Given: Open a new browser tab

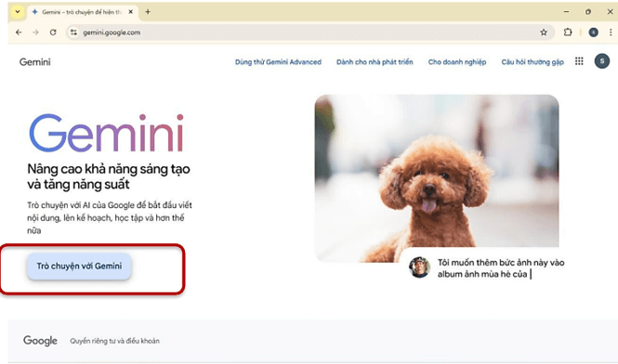Looking at the screenshot, I should coord(148,12).
